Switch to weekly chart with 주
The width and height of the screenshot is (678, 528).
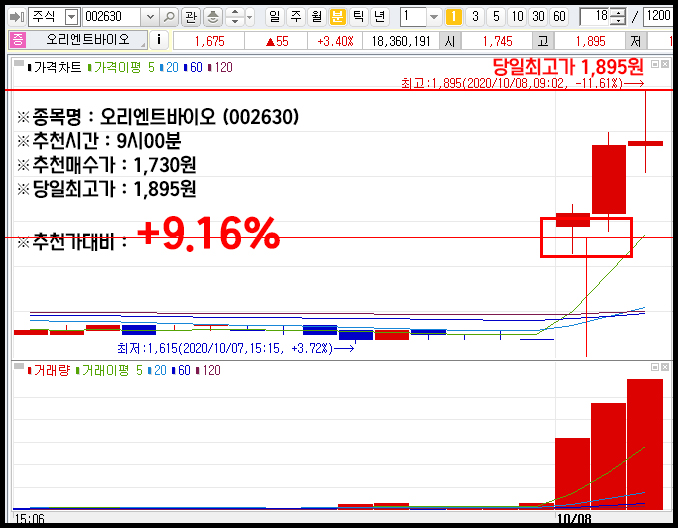[296, 17]
